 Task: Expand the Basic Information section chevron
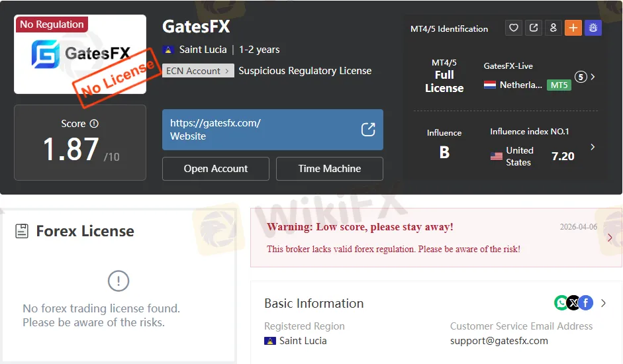pos(604,303)
